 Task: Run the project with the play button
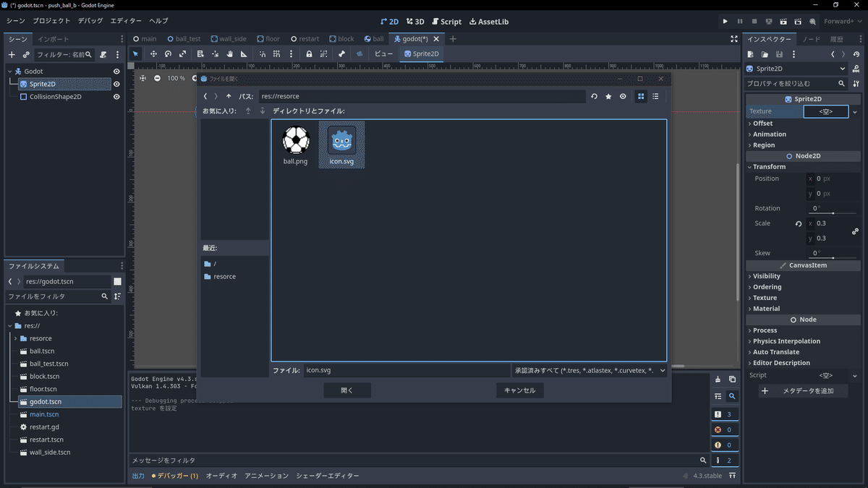725,21
